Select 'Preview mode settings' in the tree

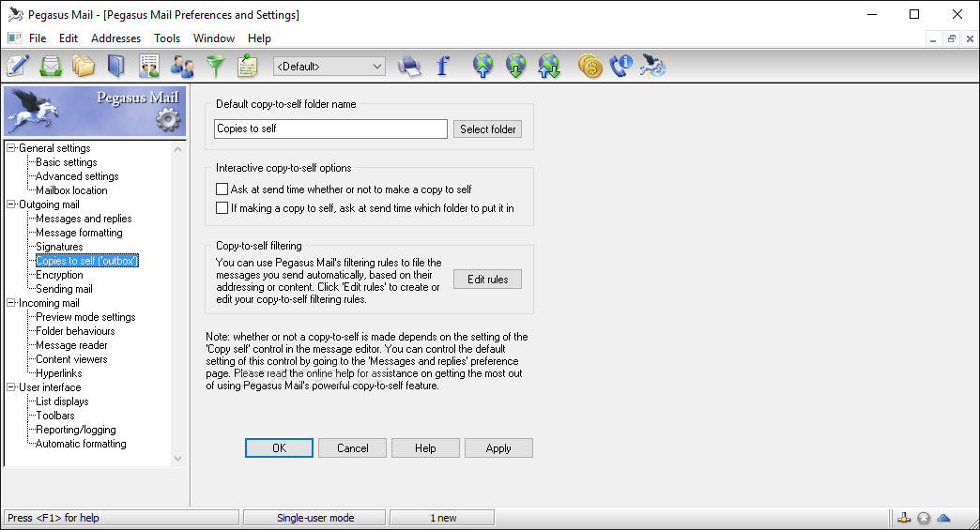coord(85,316)
